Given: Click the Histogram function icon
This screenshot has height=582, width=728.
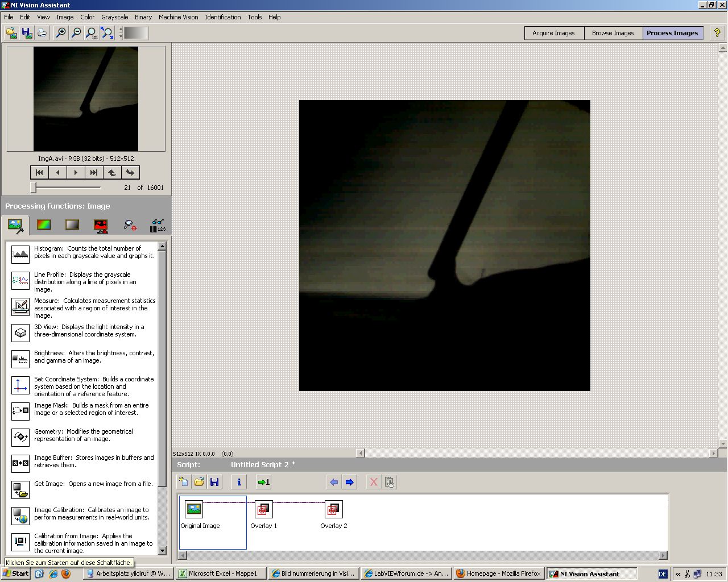Looking at the screenshot, I should (20, 253).
